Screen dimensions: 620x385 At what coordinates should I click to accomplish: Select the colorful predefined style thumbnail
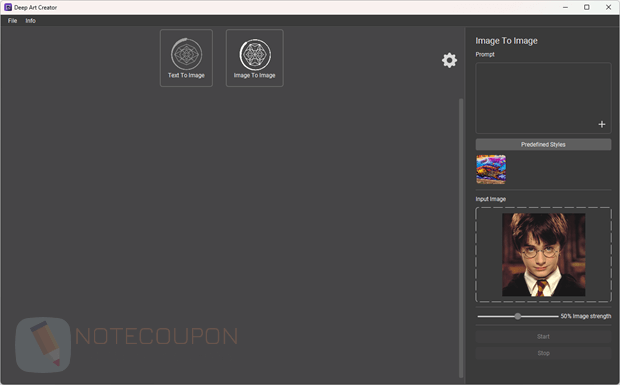click(491, 169)
